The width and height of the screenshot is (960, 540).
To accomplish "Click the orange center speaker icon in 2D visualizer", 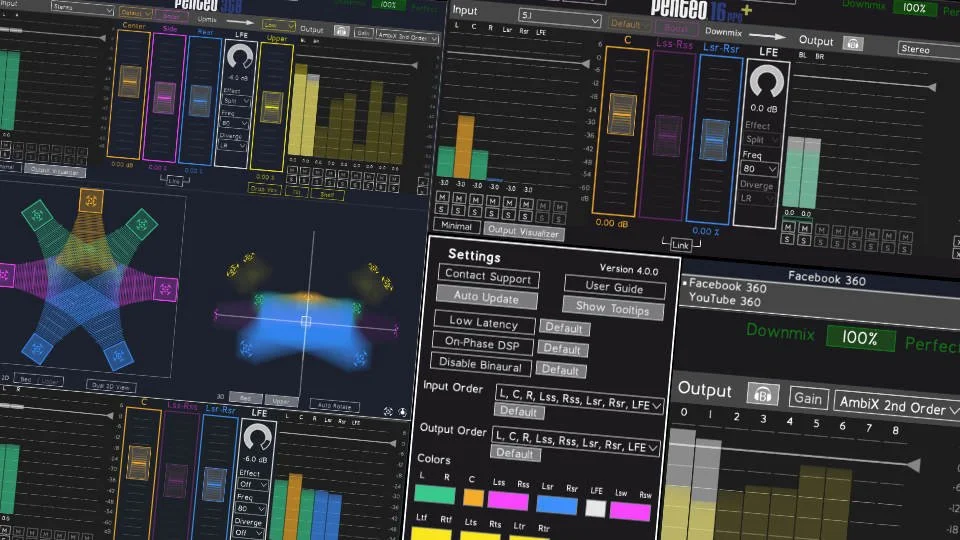I will 91,200.
